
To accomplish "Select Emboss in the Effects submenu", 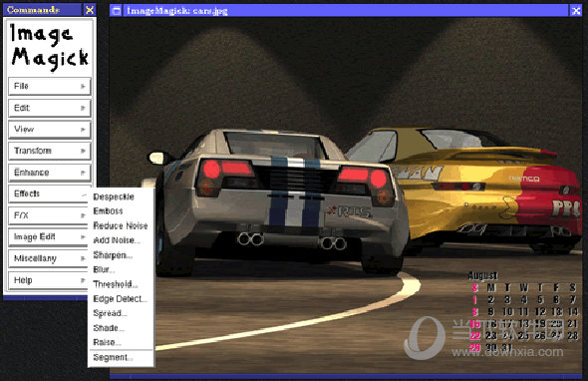I will point(121,211).
